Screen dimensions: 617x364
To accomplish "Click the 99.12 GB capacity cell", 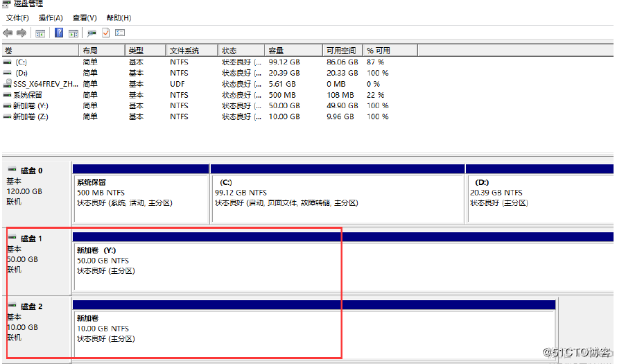I will tap(284, 62).
